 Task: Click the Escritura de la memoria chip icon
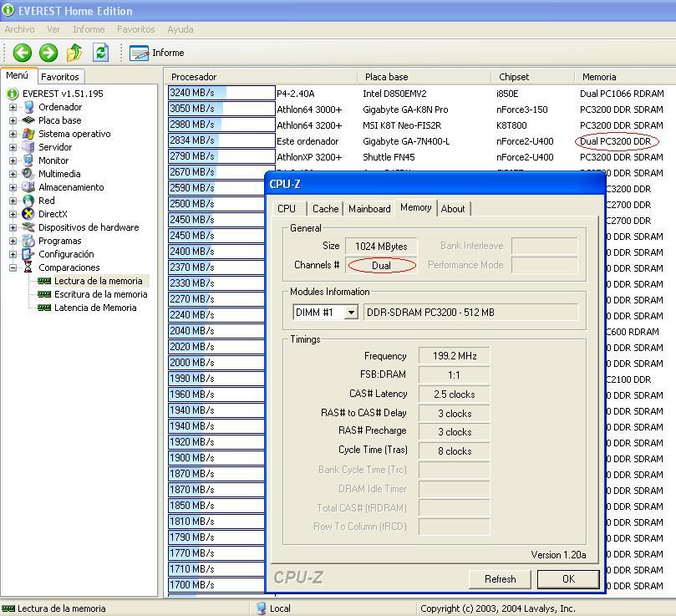click(x=44, y=294)
